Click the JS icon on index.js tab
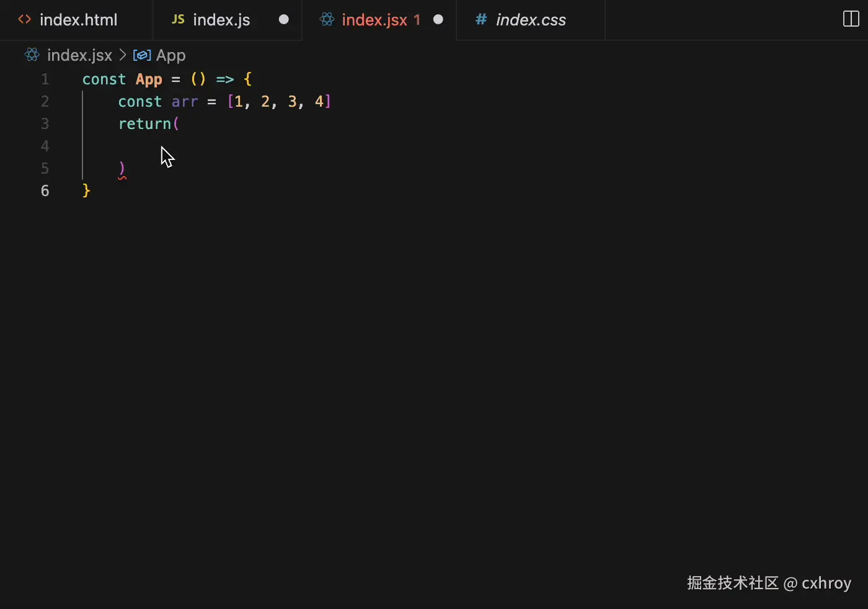 click(x=177, y=19)
